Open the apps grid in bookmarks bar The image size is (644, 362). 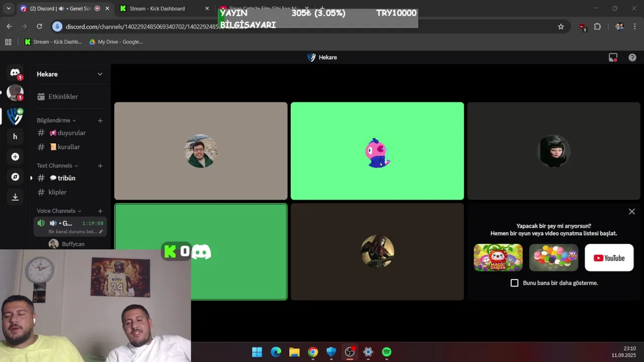[x=8, y=42]
